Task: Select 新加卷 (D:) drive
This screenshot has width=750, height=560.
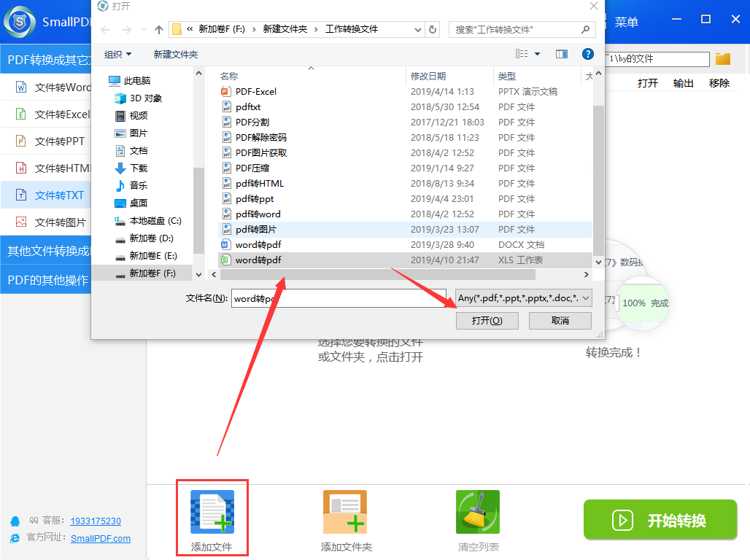Action: (144, 238)
